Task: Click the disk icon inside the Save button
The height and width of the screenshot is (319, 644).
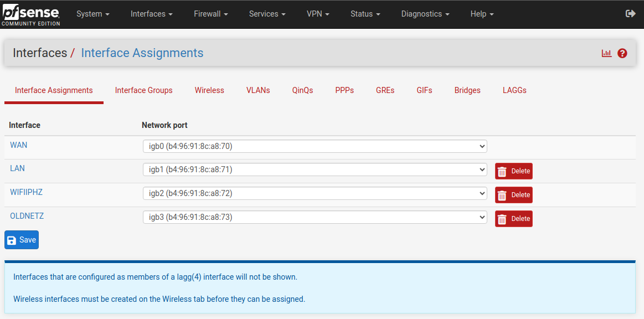Action: click(x=13, y=239)
